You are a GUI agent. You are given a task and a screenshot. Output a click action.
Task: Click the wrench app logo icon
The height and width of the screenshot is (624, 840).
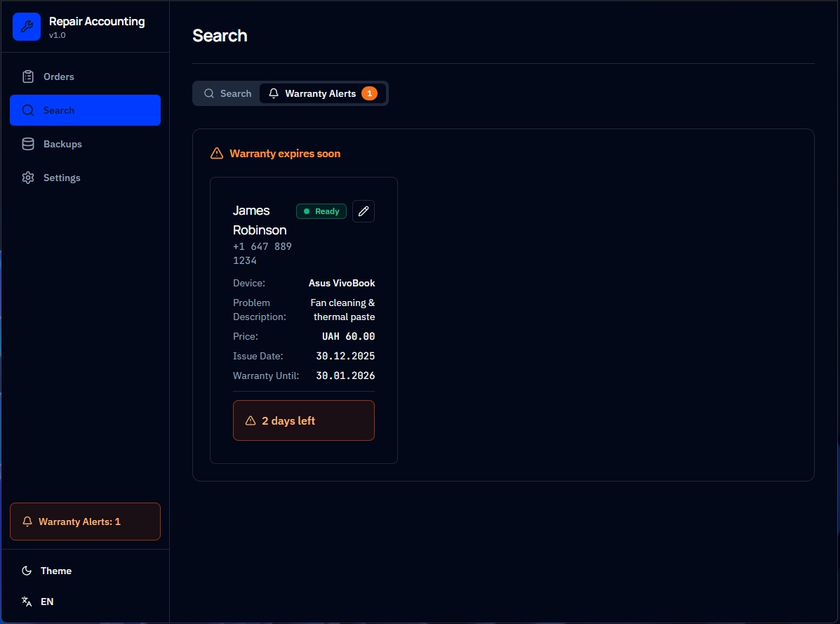[27, 27]
